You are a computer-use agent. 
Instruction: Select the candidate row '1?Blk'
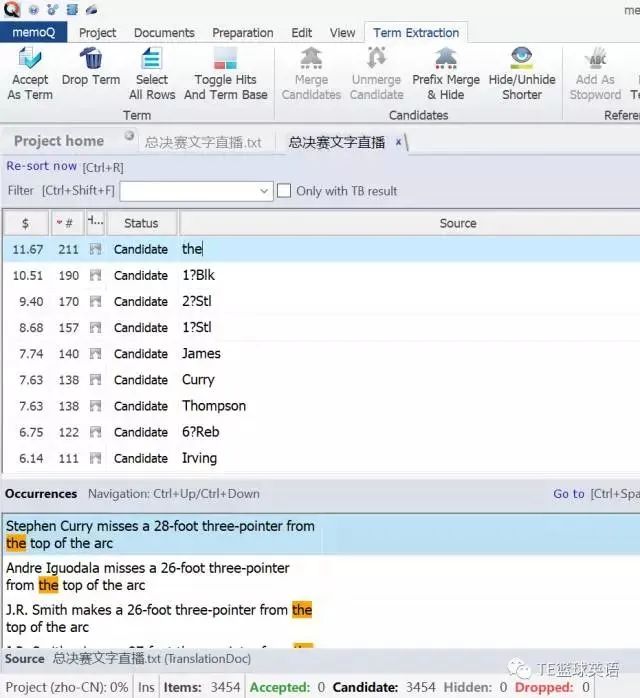pyautogui.click(x=321, y=276)
